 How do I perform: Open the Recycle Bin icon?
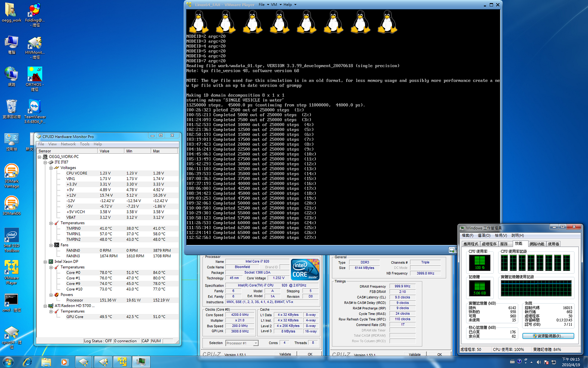(11, 109)
